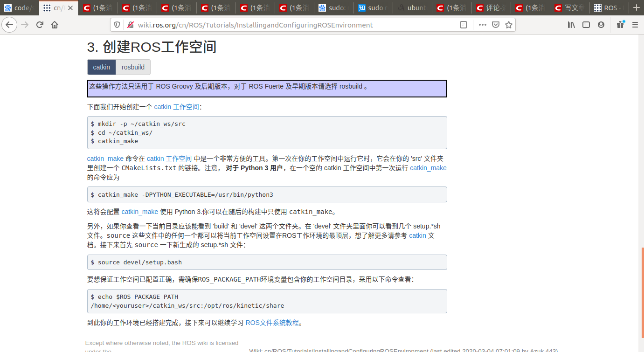Bookmark this page with the star icon
The image size is (644, 352).
pos(508,25)
